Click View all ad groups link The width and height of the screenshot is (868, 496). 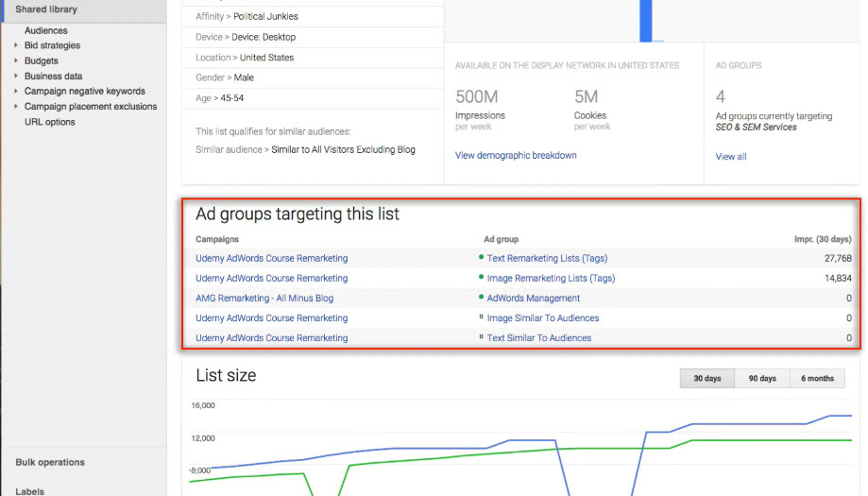coord(730,157)
